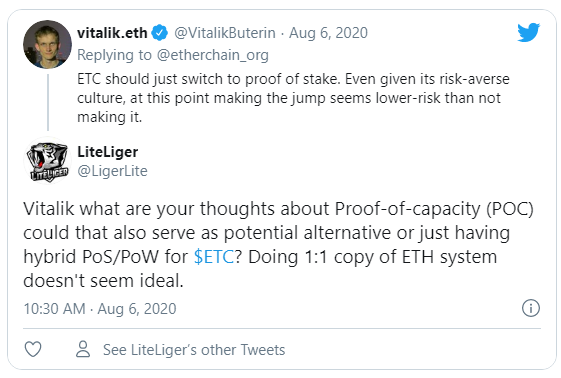Click See LiteLiger's other Tweets
Viewport: 561px width, 378px height.
194,350
